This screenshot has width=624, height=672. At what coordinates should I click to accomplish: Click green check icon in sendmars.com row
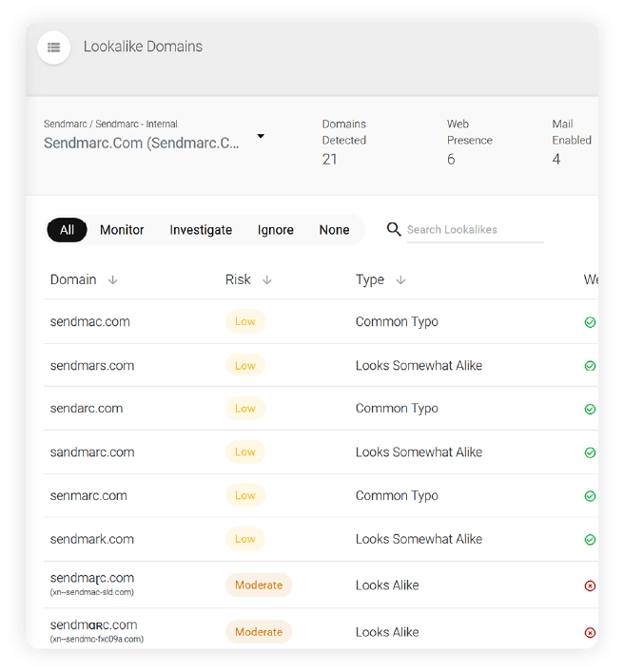[x=590, y=366]
